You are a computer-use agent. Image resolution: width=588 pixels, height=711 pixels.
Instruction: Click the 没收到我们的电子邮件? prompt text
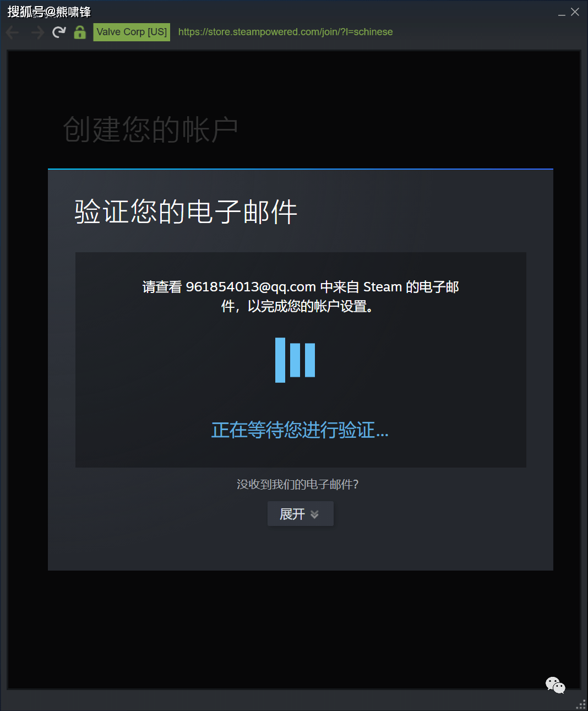point(298,485)
